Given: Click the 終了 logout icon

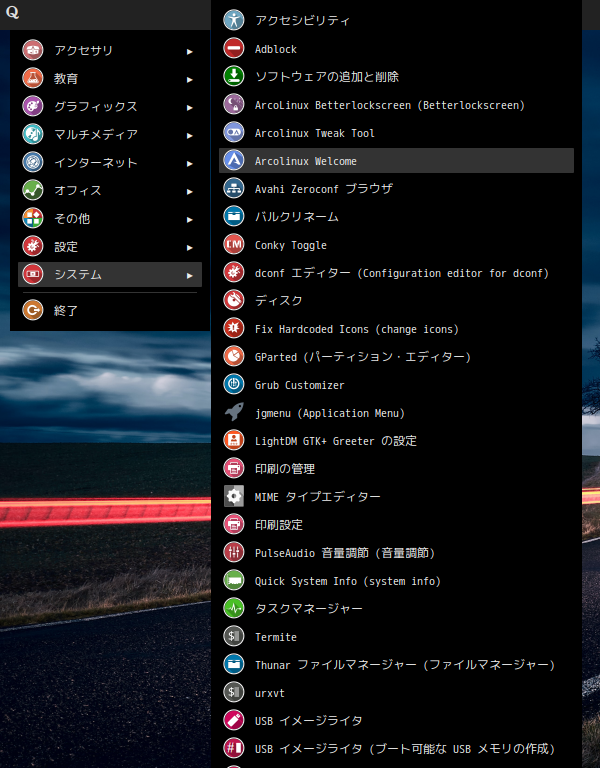Looking at the screenshot, I should [x=33, y=310].
